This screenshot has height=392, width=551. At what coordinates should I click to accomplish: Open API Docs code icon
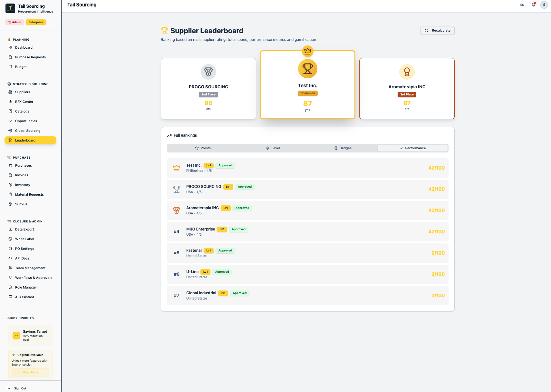point(10,258)
